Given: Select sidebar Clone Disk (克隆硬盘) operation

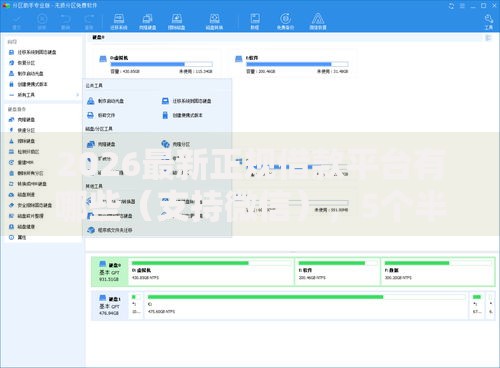Looking at the screenshot, I should 22,120.
